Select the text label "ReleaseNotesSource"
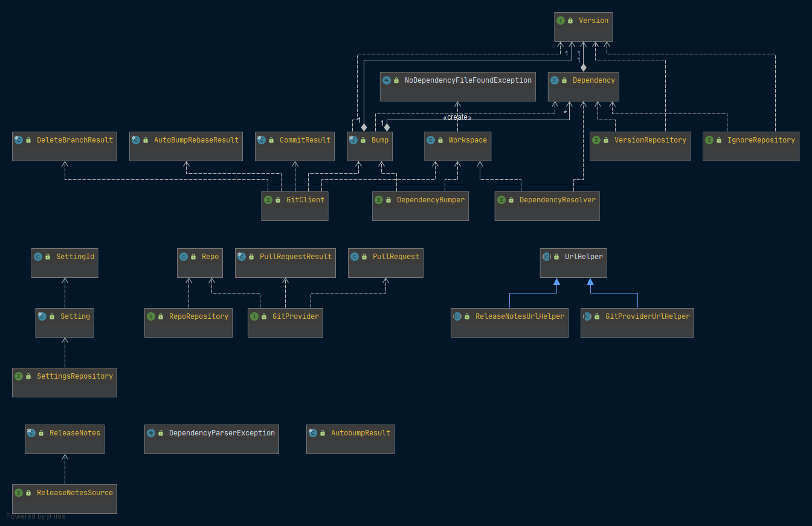The image size is (812, 526). click(75, 493)
